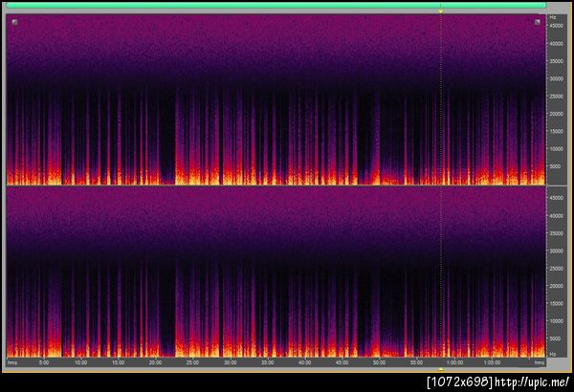
Task: Click 5000 on the lower channel frequency scale
Action: (555, 338)
